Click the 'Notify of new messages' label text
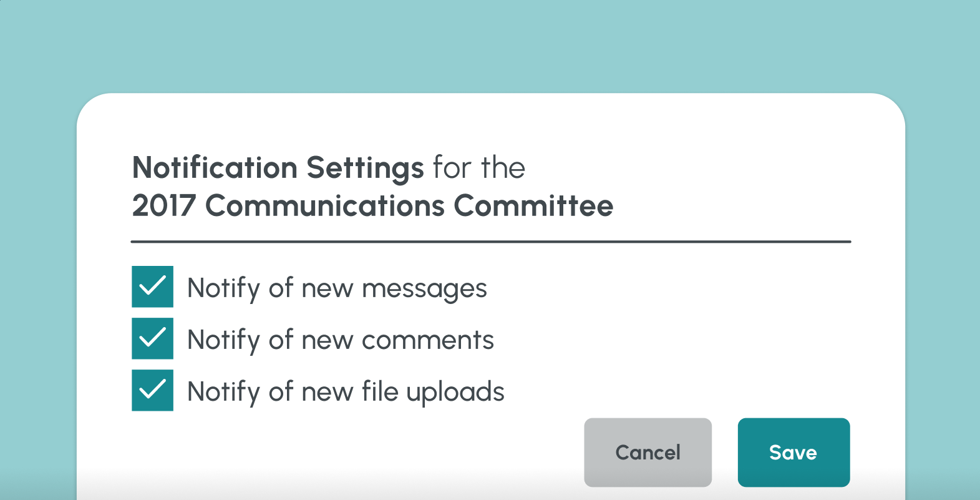Image resolution: width=980 pixels, height=500 pixels. point(337,288)
